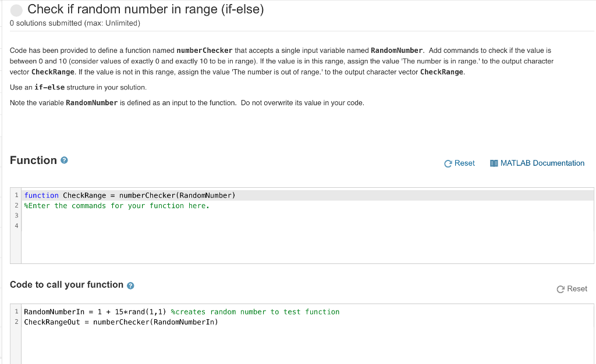Click the help icon beside Code to call your function
This screenshot has width=596, height=364.
point(130,286)
